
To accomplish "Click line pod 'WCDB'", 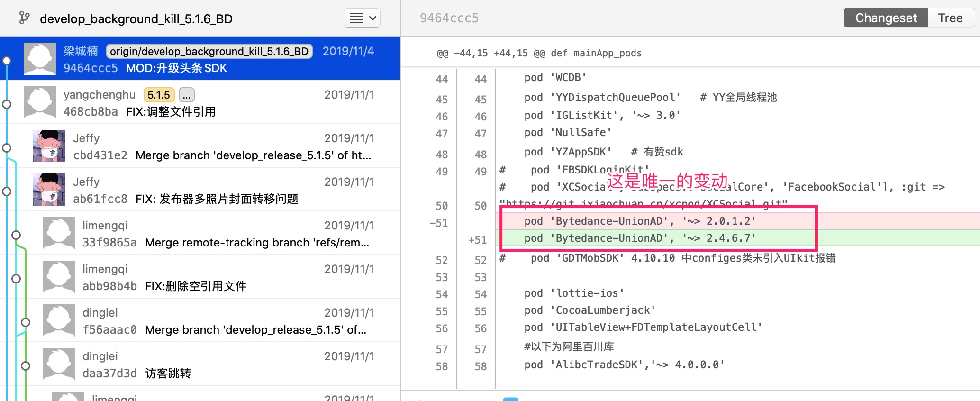I will coord(555,77).
